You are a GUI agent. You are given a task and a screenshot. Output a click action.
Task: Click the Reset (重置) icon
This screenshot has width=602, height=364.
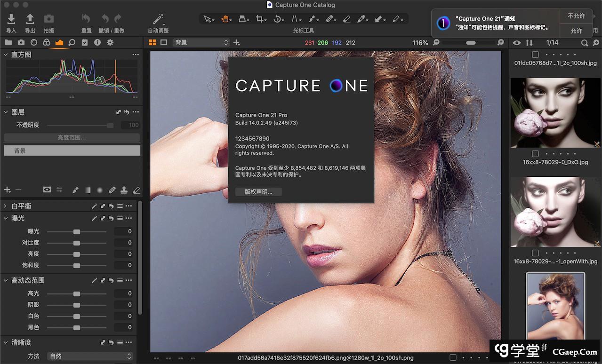click(x=86, y=19)
